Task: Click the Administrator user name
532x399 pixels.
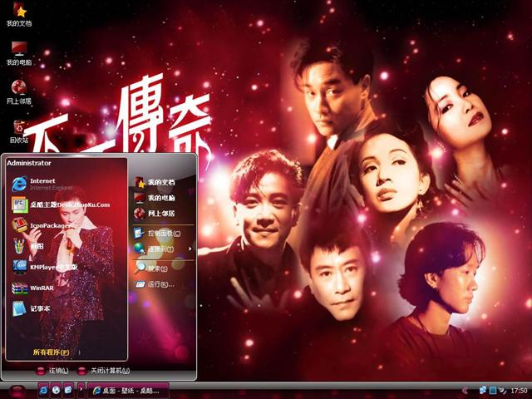Action: point(29,163)
